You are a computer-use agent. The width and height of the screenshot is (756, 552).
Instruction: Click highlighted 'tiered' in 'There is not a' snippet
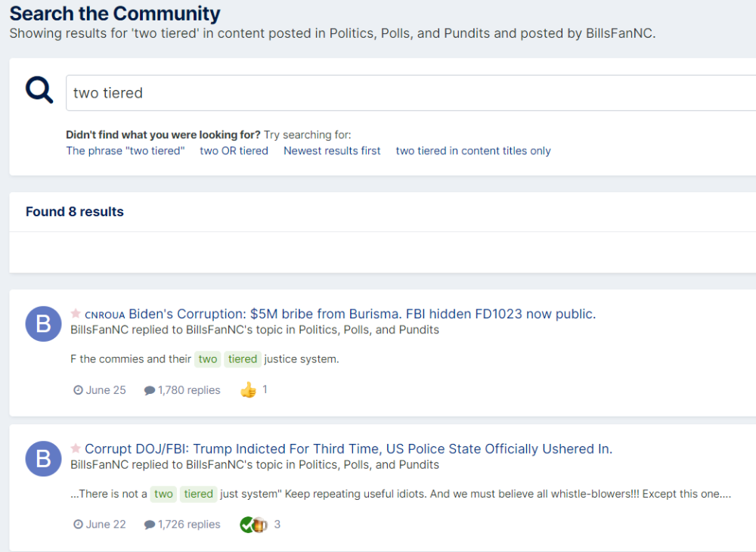click(199, 494)
